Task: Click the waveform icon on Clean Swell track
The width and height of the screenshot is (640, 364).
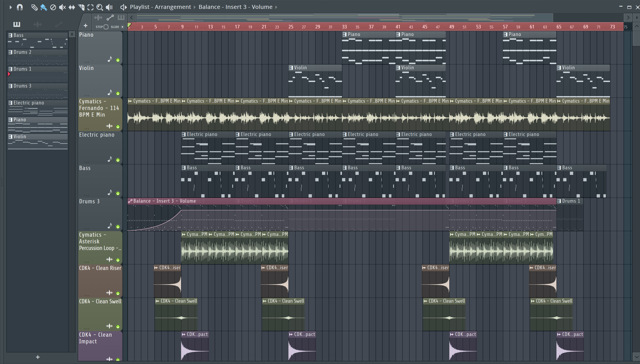Action: tap(110, 326)
